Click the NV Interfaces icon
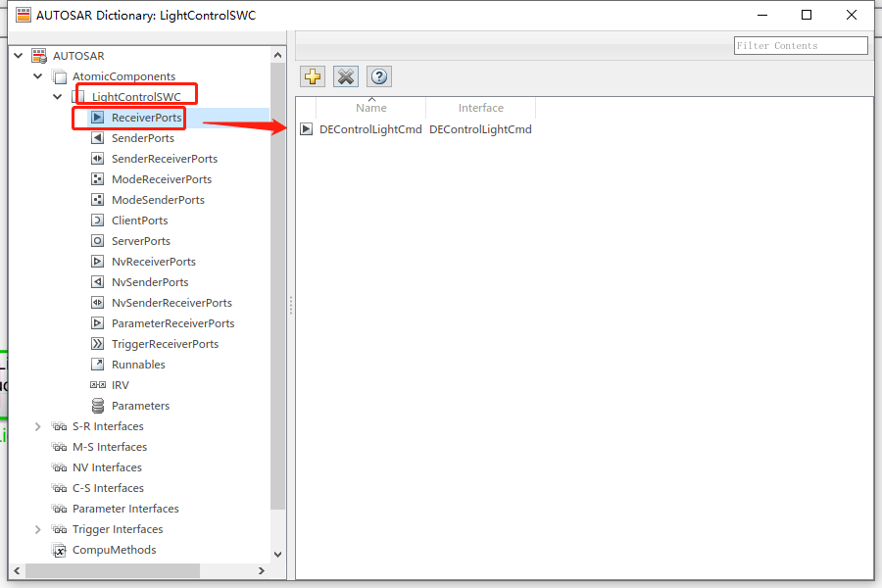The height and width of the screenshot is (588, 882). [59, 467]
